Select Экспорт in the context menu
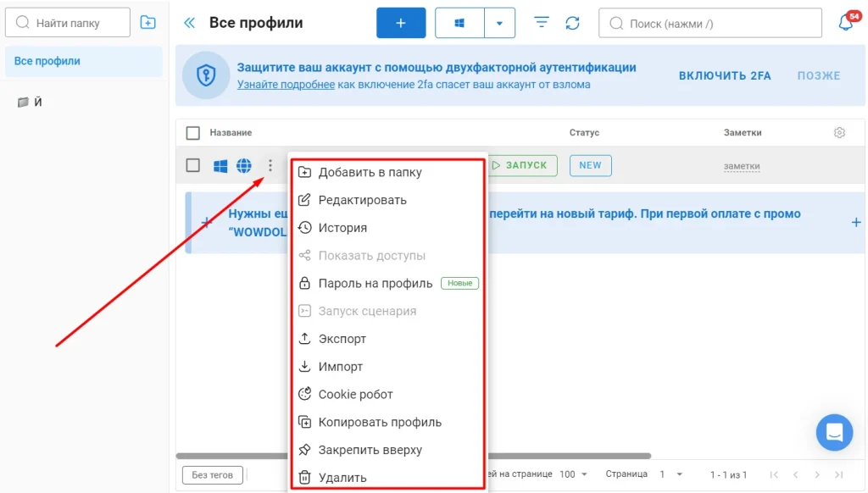 point(387,339)
